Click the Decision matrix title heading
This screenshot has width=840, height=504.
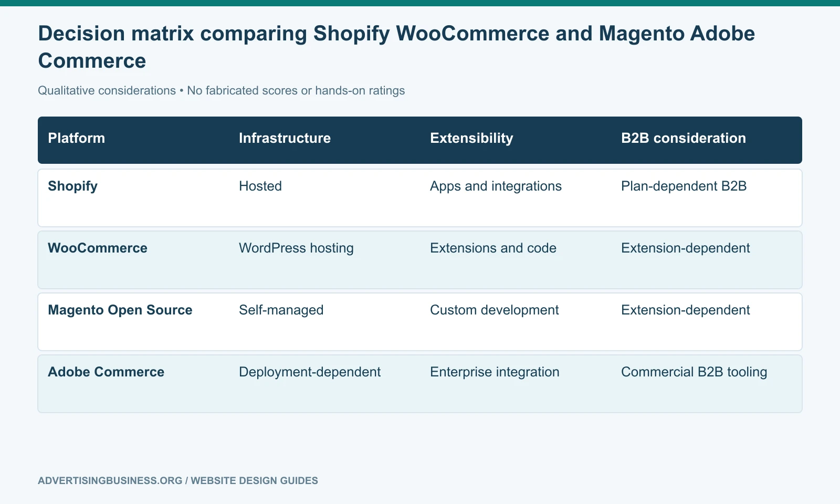click(396, 47)
